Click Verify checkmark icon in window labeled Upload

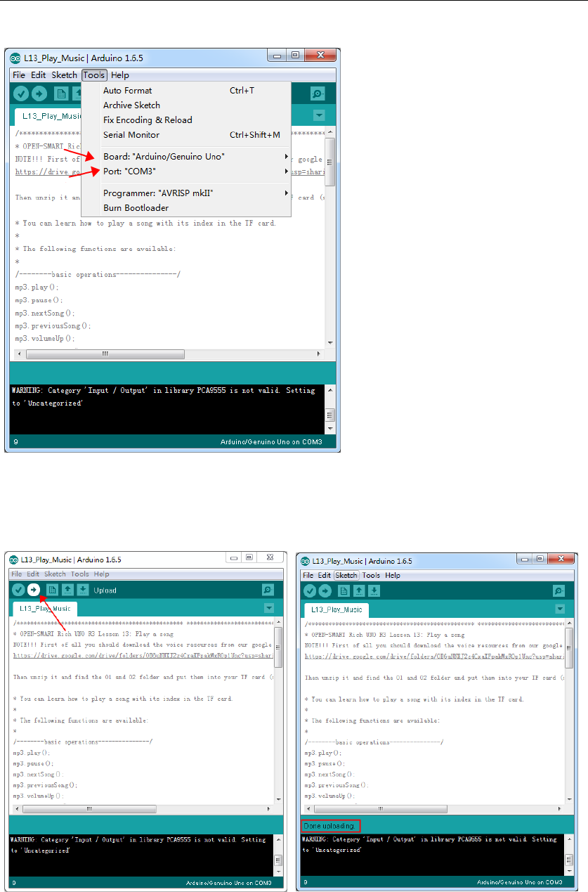[x=18, y=590]
